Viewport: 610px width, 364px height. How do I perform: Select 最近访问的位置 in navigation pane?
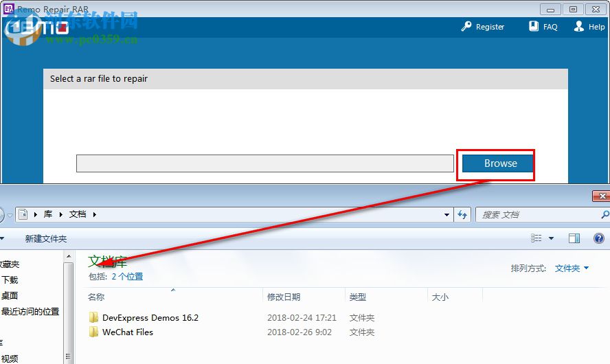coord(30,312)
